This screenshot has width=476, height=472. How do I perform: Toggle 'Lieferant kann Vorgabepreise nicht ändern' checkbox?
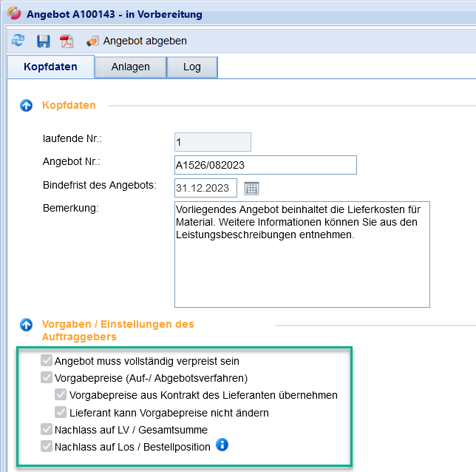pyautogui.click(x=61, y=412)
